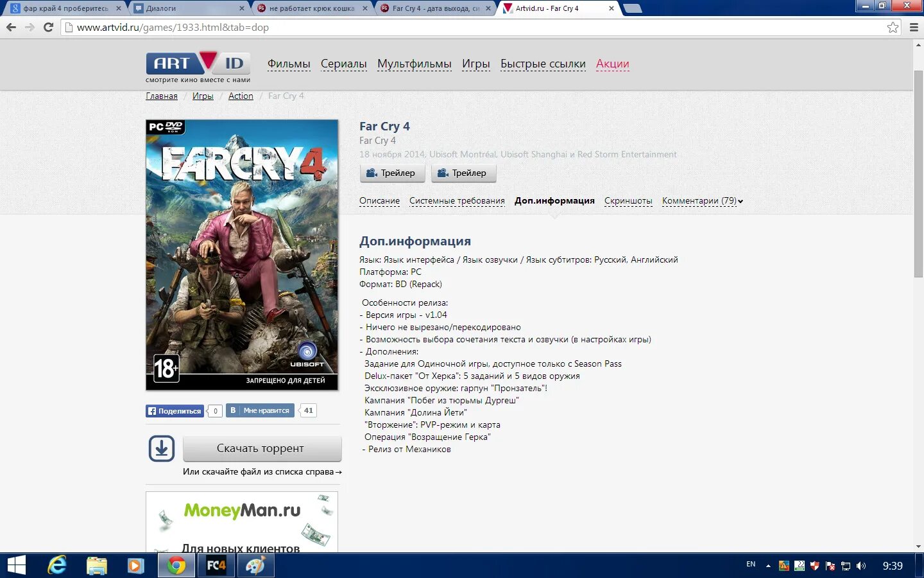The height and width of the screenshot is (578, 924).
Task: Click the second Трейлер button
Action: [x=463, y=173]
